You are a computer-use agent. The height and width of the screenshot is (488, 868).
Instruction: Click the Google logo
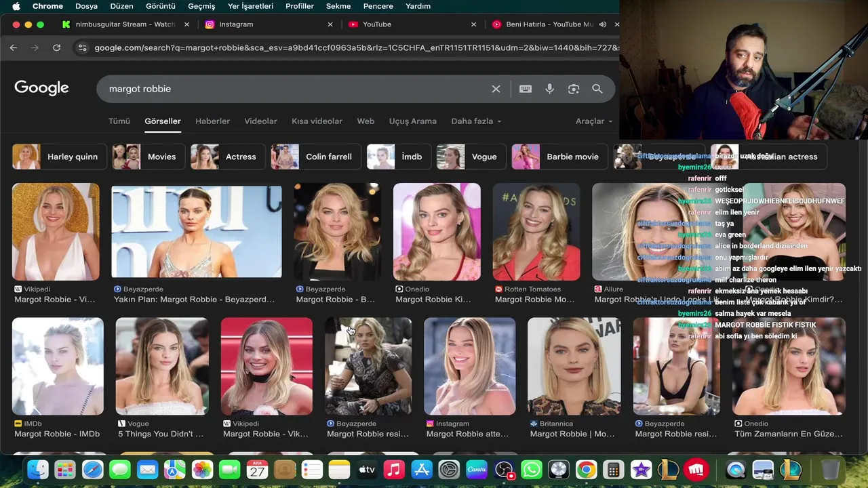[41, 88]
